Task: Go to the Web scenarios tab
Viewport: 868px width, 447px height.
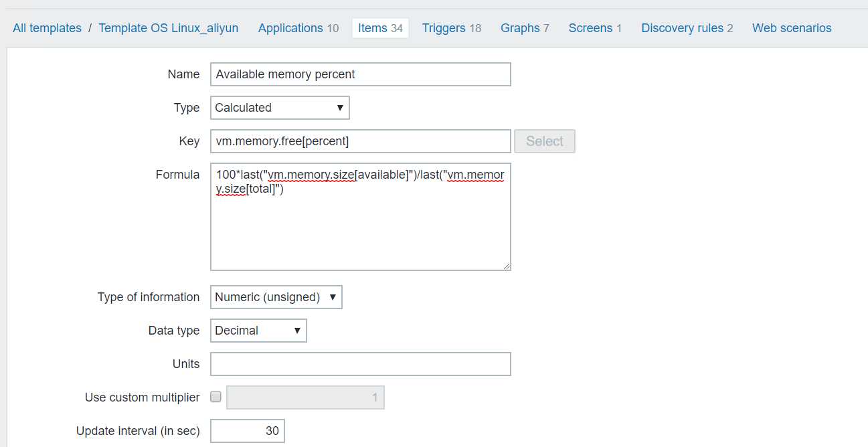Action: tap(792, 28)
